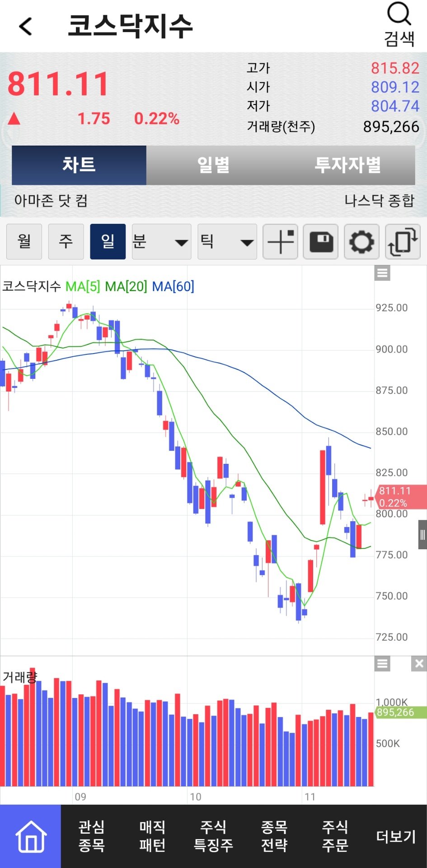Screen dimensions: 427x868
Task: Tap the MA[20] indicator label
Action: tap(126, 286)
